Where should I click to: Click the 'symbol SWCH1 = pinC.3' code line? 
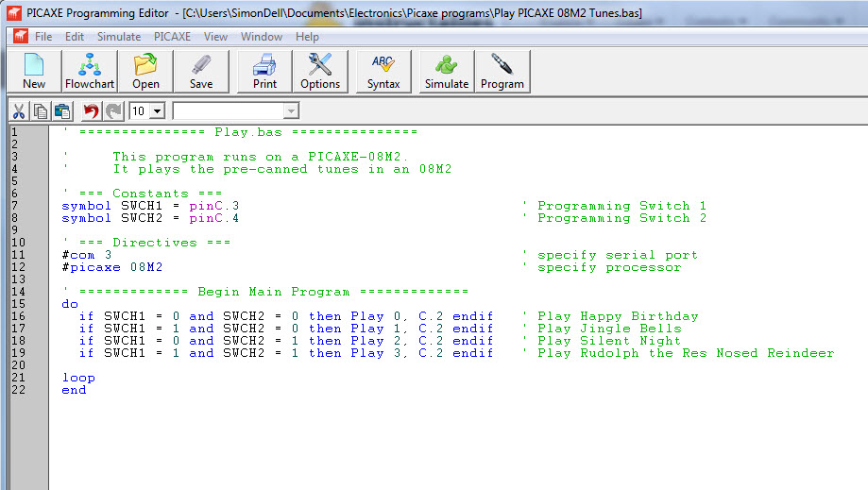click(150, 206)
